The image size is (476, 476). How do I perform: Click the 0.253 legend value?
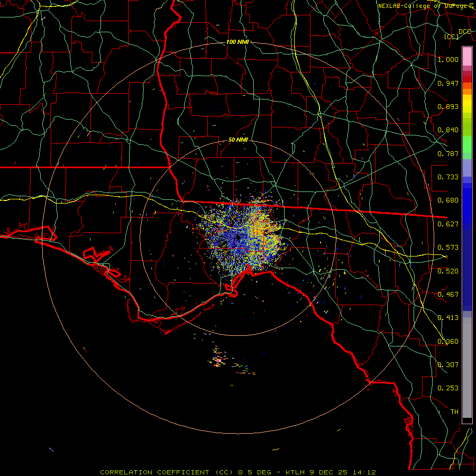click(x=448, y=388)
